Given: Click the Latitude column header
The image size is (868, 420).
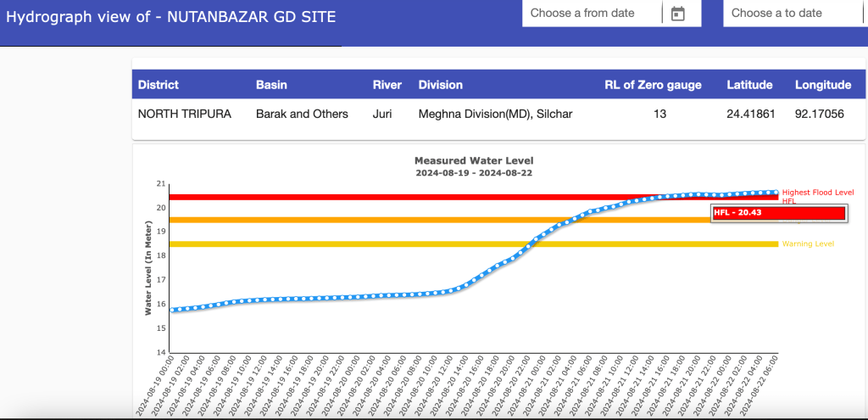Looking at the screenshot, I should point(749,85).
